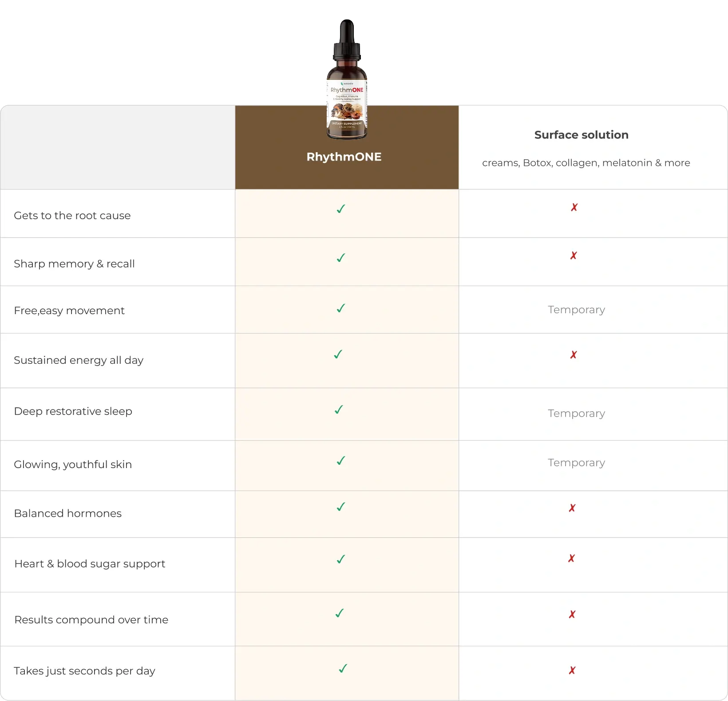
Task: Click the red X for Takes just seconds per day
Action: (572, 670)
